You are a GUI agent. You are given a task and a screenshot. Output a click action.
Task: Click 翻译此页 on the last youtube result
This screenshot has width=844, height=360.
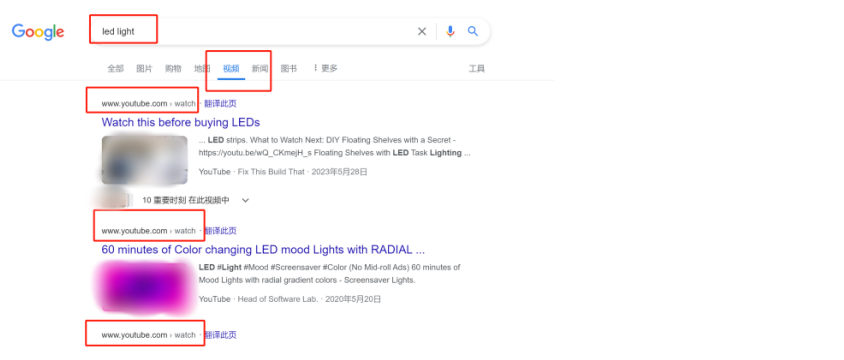tap(220, 335)
